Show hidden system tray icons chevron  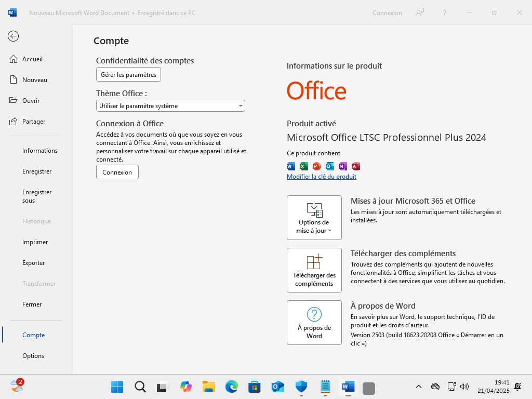[x=419, y=387]
